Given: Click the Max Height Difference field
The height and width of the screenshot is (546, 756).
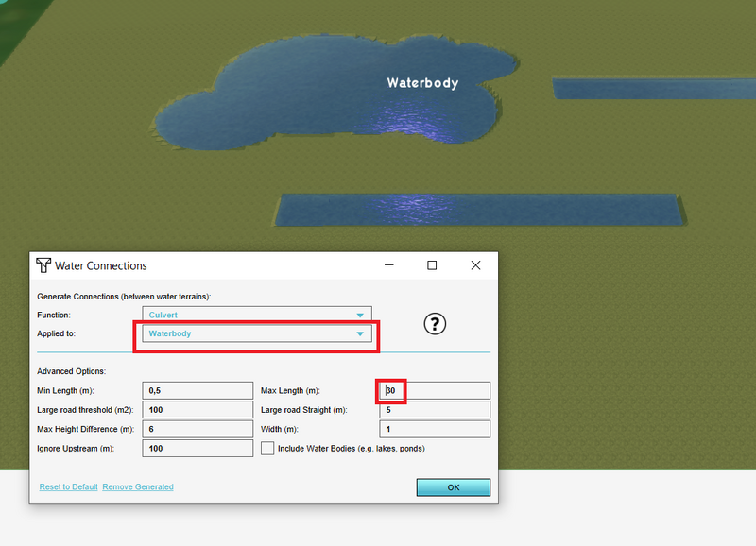Looking at the screenshot, I should coord(197,428).
